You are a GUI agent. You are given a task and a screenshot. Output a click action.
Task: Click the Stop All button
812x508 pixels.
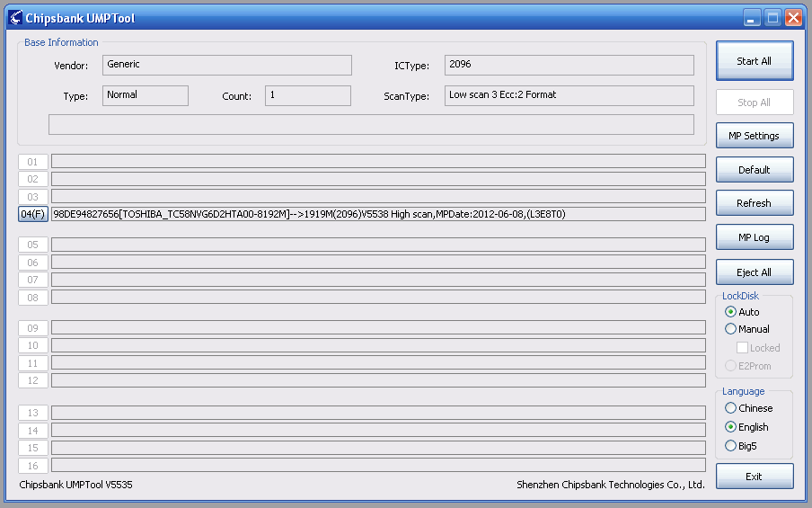(755, 102)
